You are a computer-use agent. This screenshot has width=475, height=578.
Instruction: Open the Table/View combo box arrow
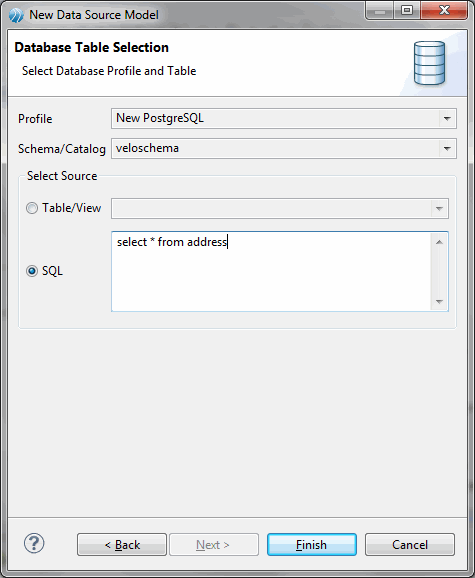[439, 209]
